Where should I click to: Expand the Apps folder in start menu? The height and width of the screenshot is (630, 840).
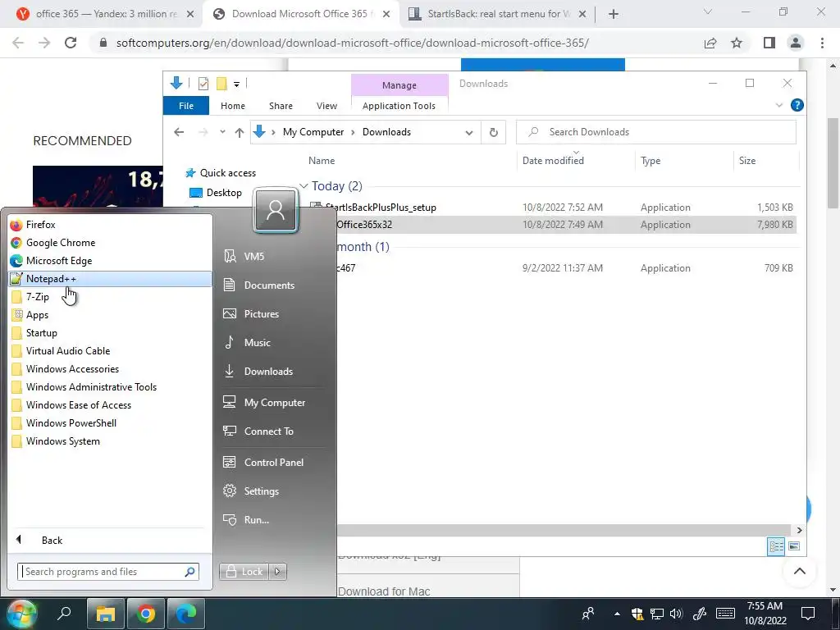tap(110, 315)
